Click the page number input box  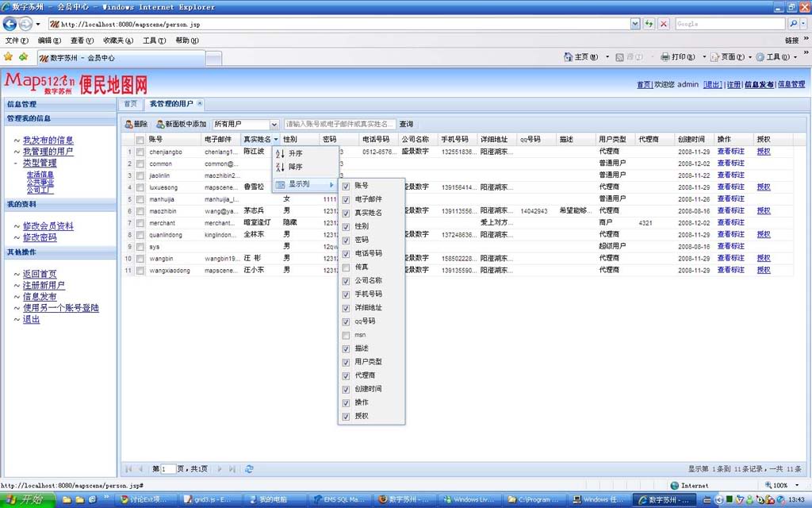[168, 469]
